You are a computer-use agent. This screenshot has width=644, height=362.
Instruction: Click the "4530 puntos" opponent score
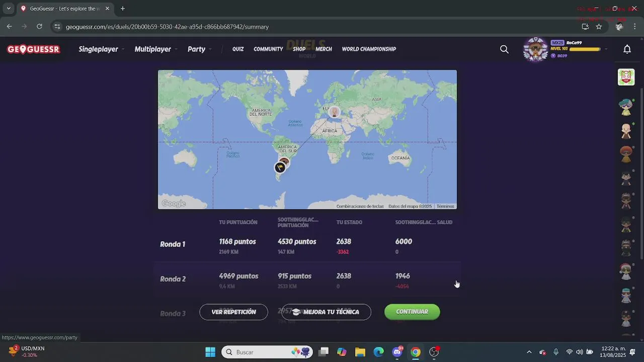(x=297, y=242)
